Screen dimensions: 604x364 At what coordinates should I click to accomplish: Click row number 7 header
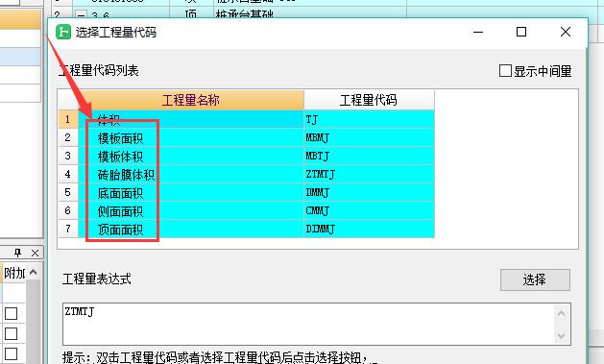(x=68, y=230)
